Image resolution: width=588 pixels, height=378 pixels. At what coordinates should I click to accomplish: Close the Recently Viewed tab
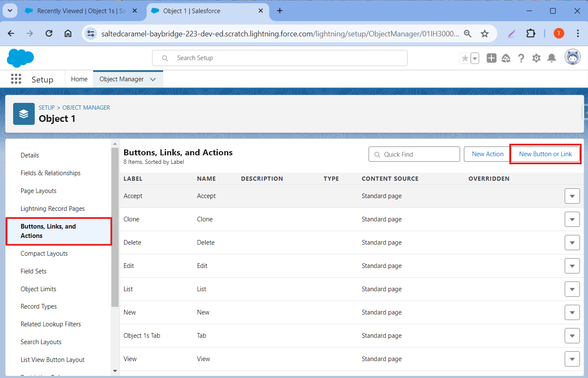tap(135, 11)
